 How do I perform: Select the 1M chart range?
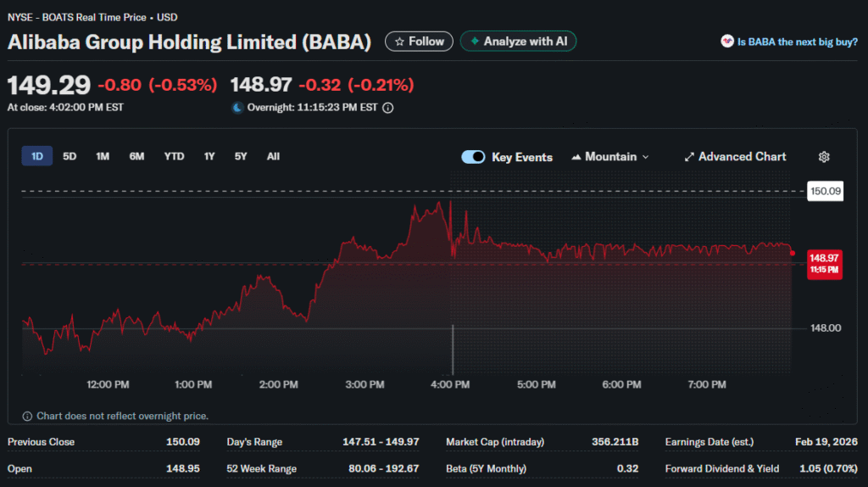(x=103, y=156)
